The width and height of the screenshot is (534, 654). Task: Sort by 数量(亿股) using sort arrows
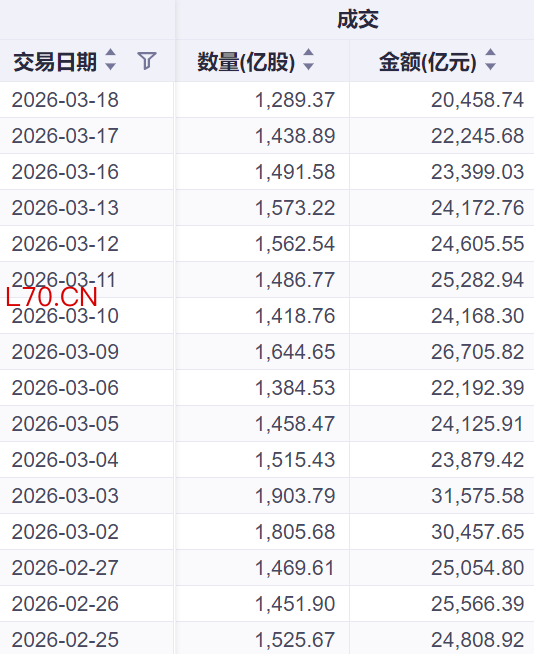(x=308, y=59)
